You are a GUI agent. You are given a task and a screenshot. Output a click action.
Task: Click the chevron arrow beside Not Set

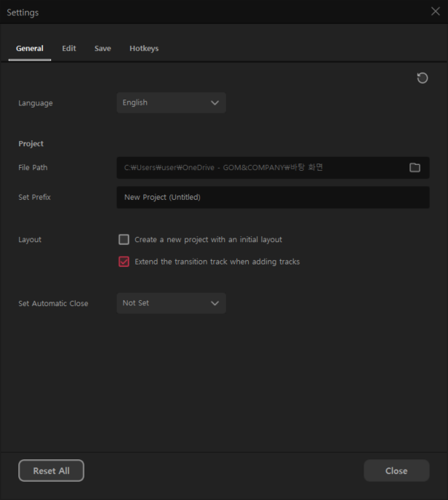215,303
